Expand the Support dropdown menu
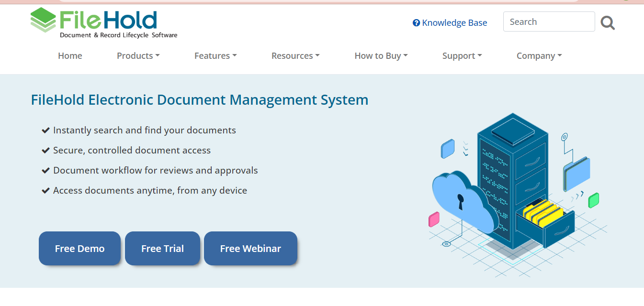644x306 pixels. [462, 56]
